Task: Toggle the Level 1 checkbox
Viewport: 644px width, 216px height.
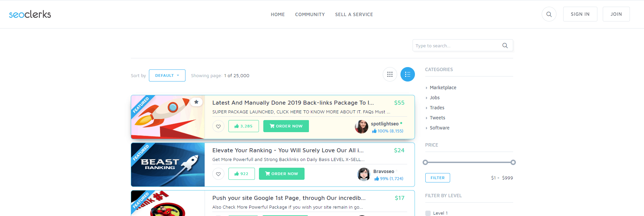Action: click(428, 213)
